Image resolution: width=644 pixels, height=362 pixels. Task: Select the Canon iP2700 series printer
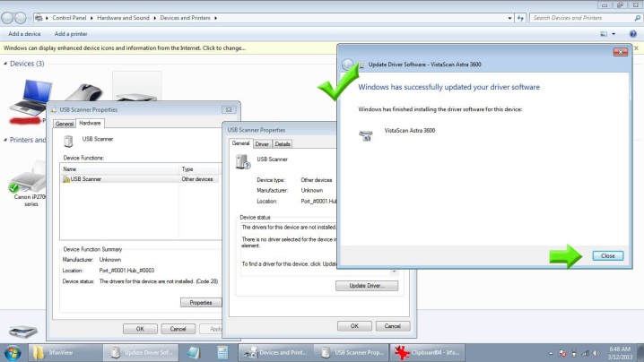28,184
